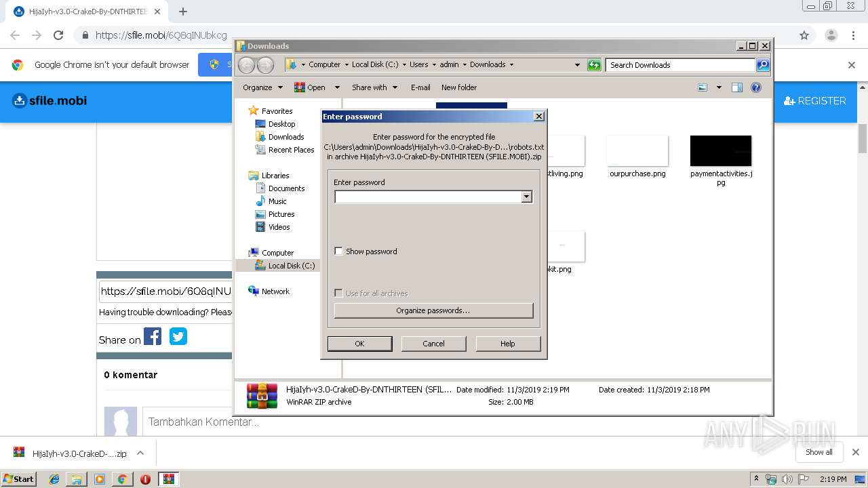868x488 pixels.
Task: Open the Videos library
Action: click(279, 227)
